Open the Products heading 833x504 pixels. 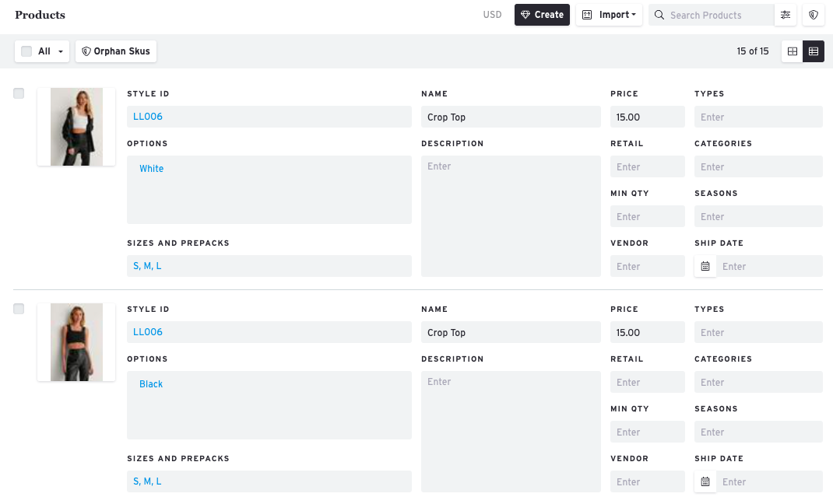[x=40, y=15]
